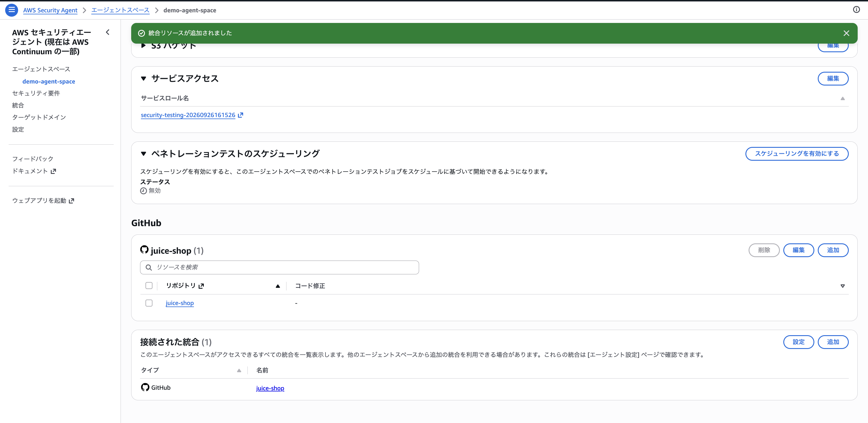Open the info panel icon
Image resolution: width=868 pixels, height=423 pixels.
coord(856,10)
